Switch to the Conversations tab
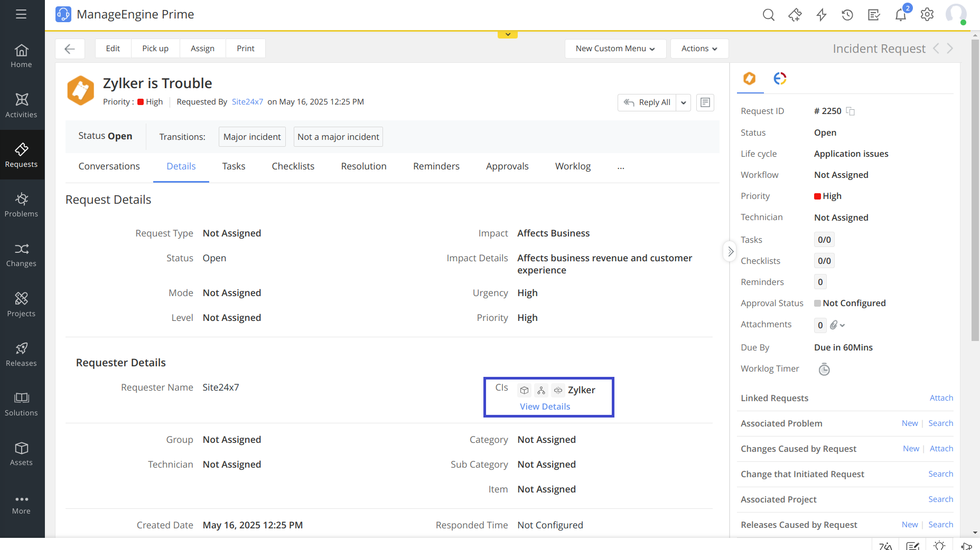This screenshot has height=550, width=980. (109, 166)
